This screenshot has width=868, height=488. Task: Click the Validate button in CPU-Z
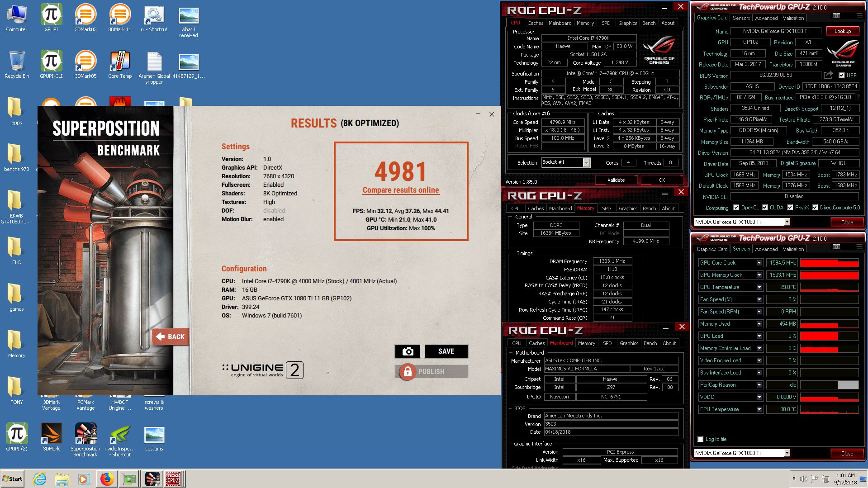(616, 180)
